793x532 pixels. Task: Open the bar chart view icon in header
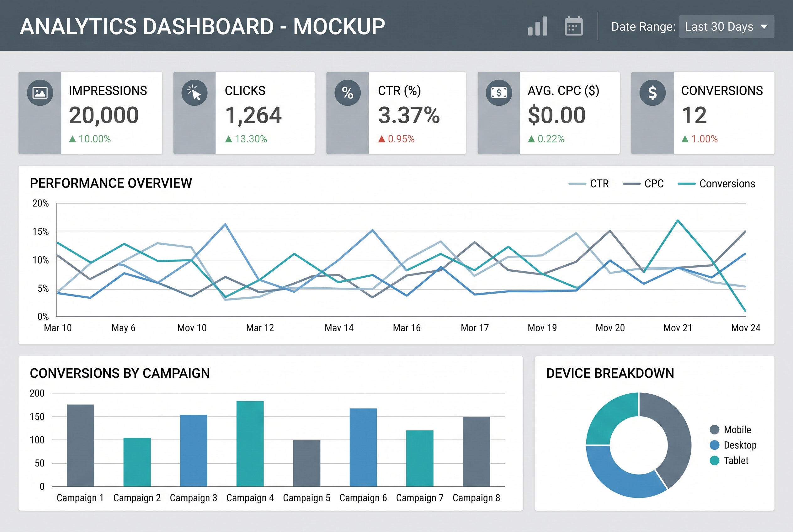point(537,26)
